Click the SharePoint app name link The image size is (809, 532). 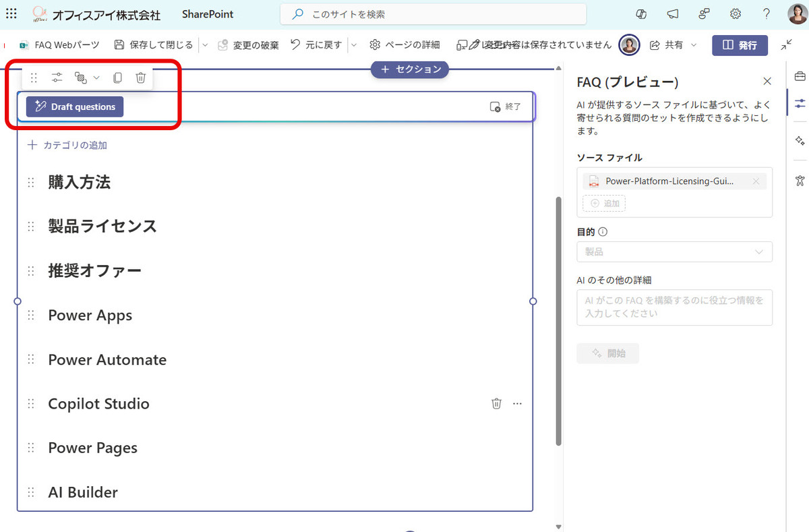point(207,14)
